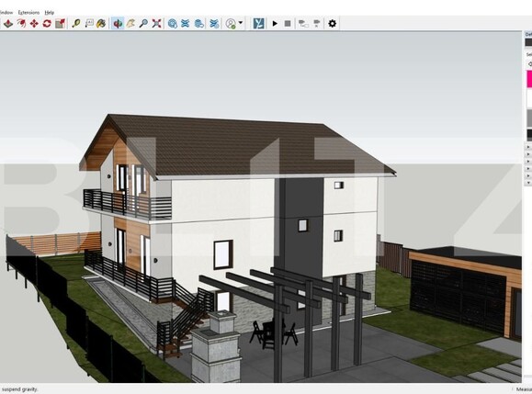Open the gear settings icon
The height and width of the screenshot is (394, 532).
(x=333, y=23)
